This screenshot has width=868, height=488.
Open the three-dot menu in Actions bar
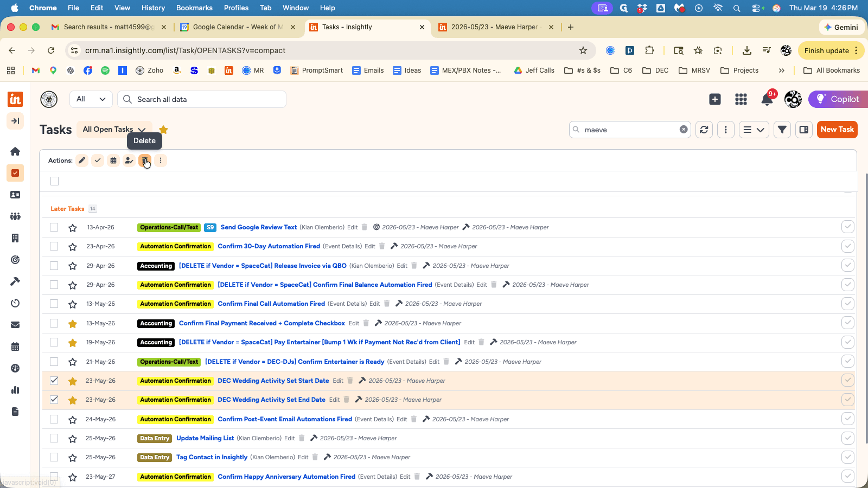161,160
